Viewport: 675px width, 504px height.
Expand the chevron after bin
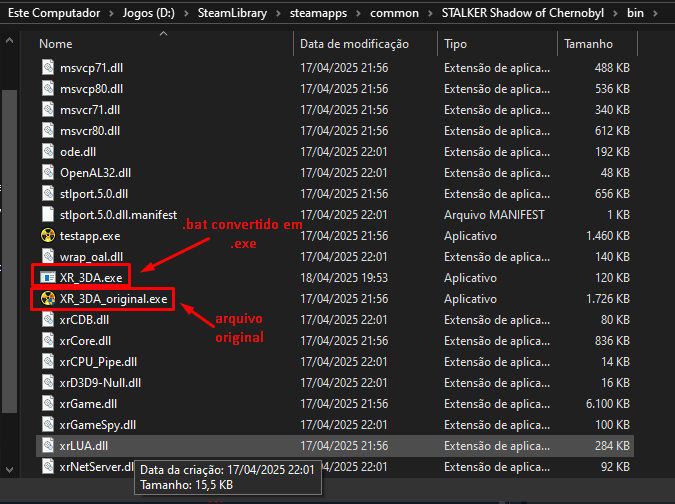click(x=656, y=13)
